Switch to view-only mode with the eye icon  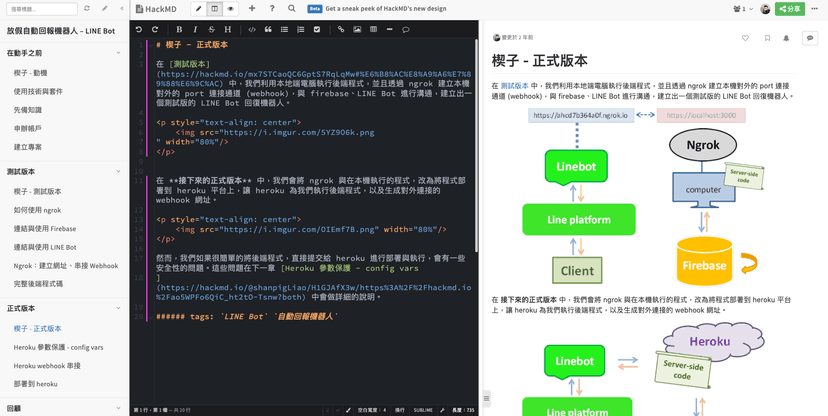230,8
